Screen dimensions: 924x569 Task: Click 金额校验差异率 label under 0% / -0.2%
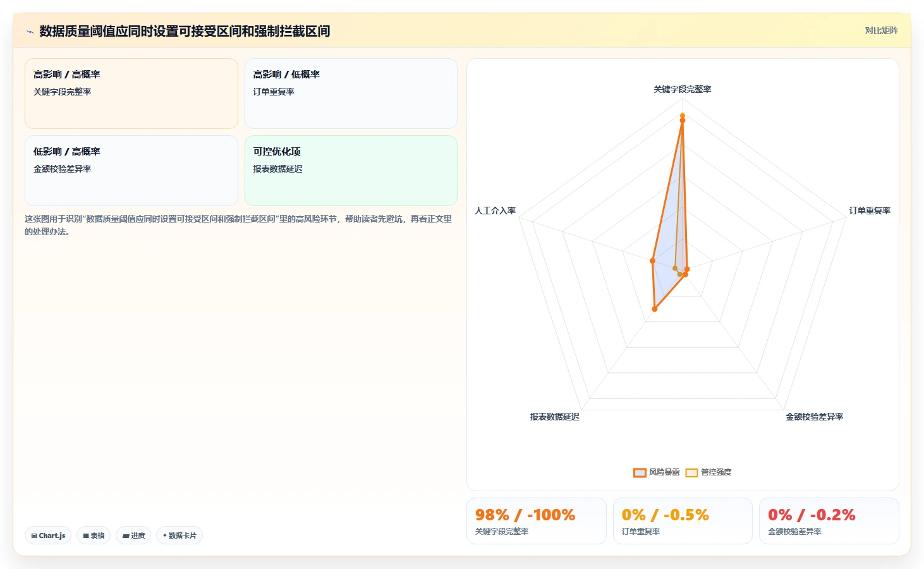click(x=794, y=532)
